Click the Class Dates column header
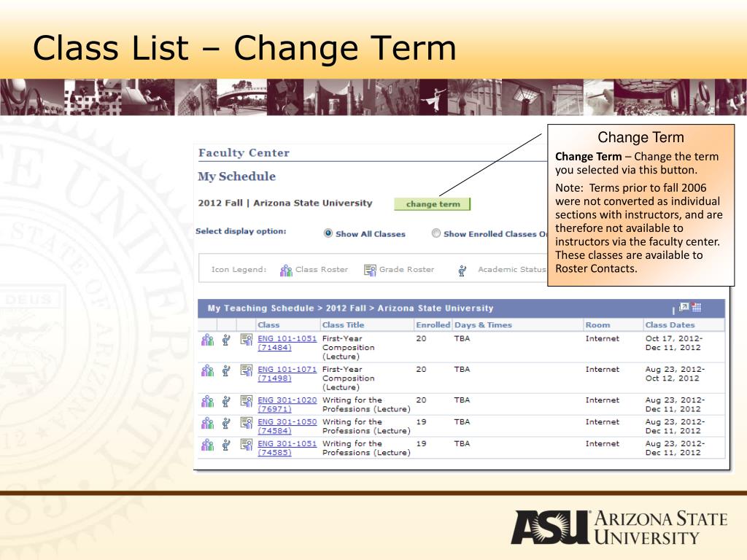The height and width of the screenshot is (560, 747). pyautogui.click(x=670, y=324)
